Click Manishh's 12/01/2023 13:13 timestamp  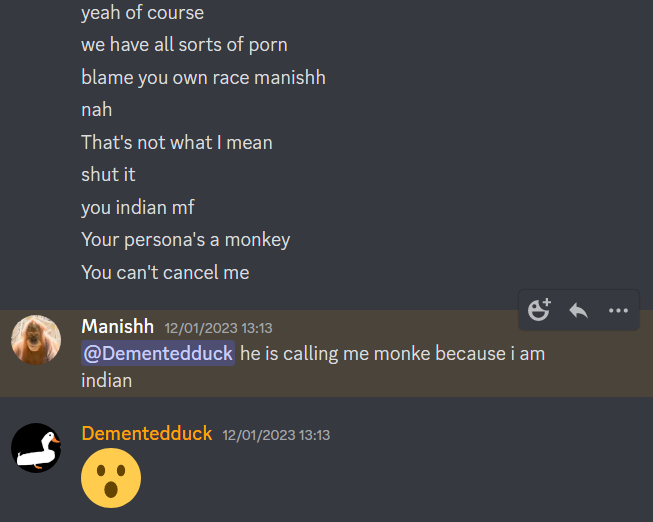pos(218,328)
